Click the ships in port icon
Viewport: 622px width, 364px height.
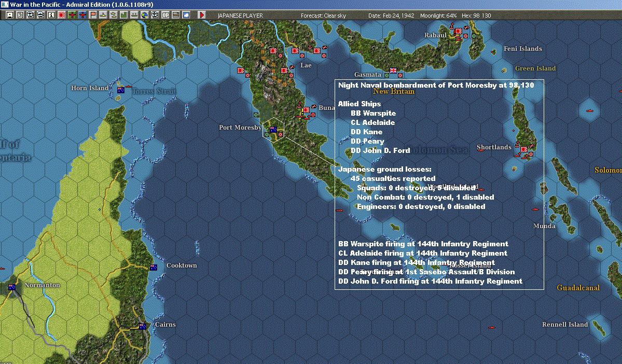click(x=134, y=15)
